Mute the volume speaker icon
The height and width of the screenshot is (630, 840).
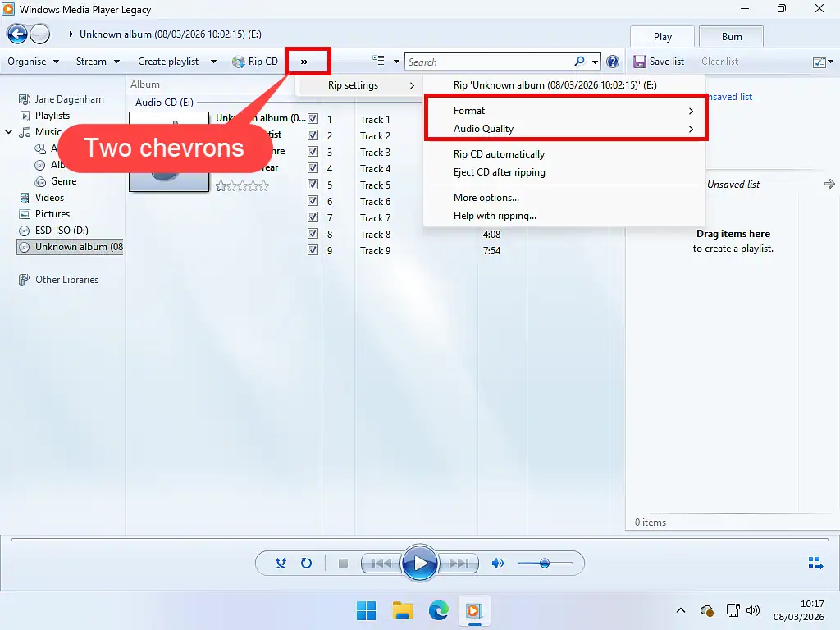tap(497, 563)
